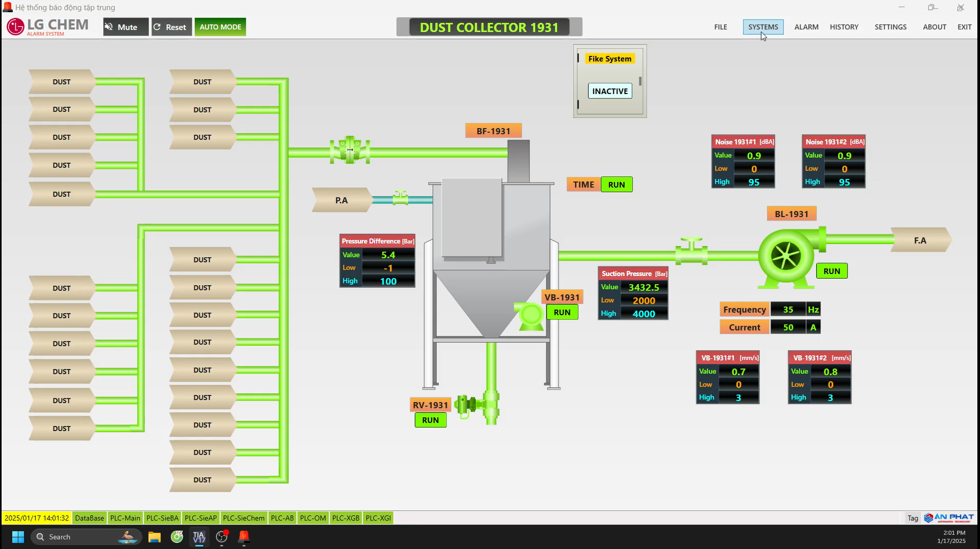The height and width of the screenshot is (549, 980).
Task: Open the FILE menu
Action: [720, 27]
